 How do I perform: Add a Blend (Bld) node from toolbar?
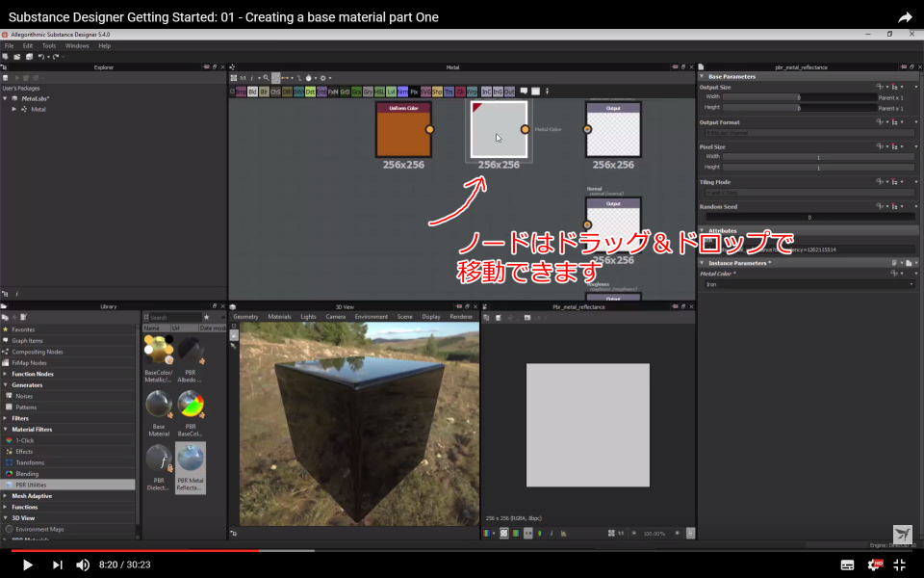coord(252,92)
